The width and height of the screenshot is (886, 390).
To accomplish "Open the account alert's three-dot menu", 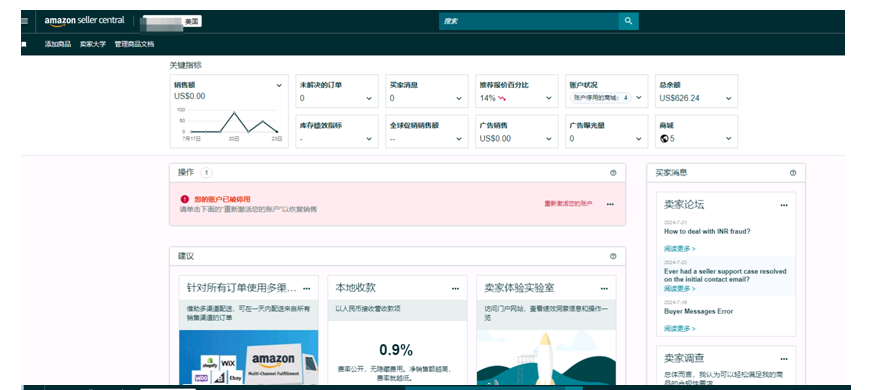I will [x=610, y=204].
